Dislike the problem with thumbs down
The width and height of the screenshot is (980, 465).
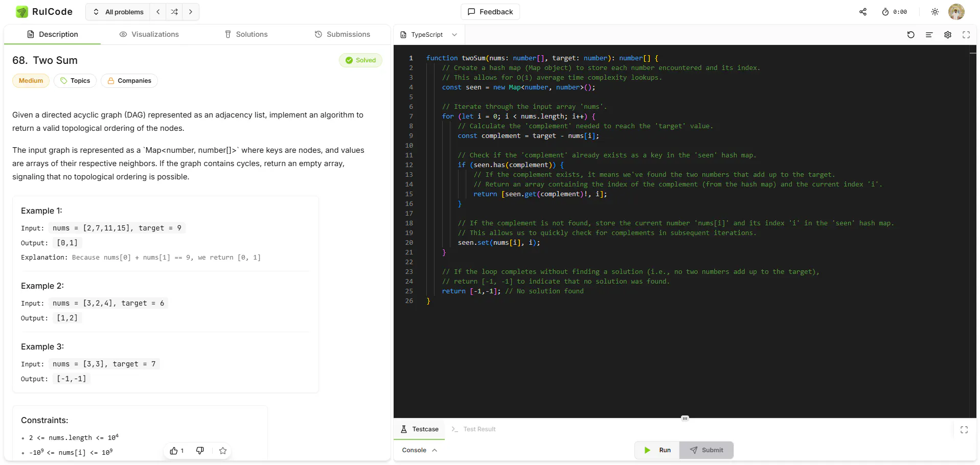tap(200, 451)
